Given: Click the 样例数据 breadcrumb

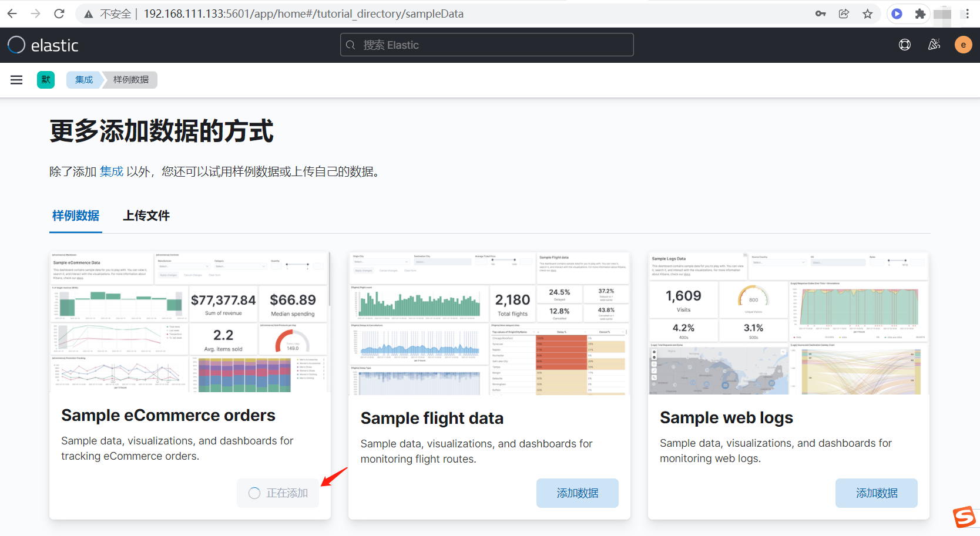Looking at the screenshot, I should click(x=130, y=80).
